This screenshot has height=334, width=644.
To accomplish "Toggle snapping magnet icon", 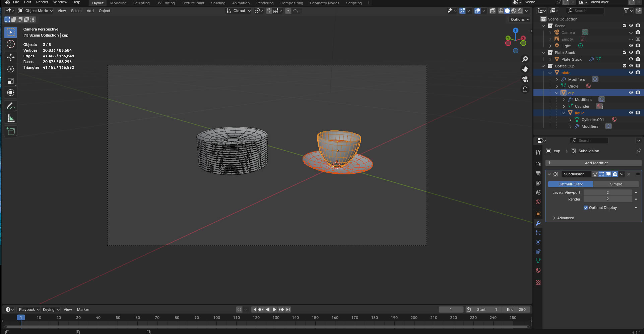I will coord(269,11).
